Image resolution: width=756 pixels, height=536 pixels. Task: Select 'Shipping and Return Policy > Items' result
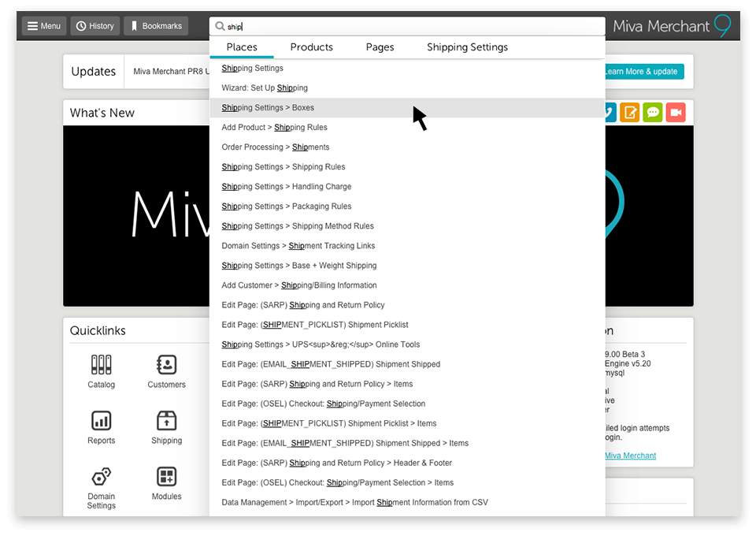pyautogui.click(x=407, y=385)
